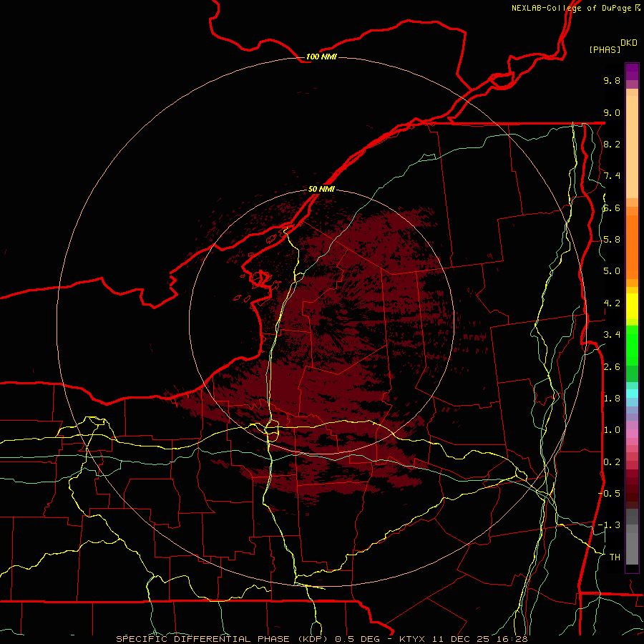
Task: Click the 50 NMI range ring label
Action: pos(321,189)
